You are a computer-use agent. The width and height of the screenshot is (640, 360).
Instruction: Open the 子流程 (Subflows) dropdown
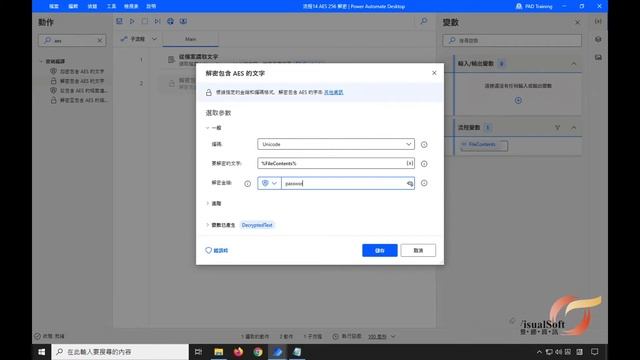[138, 39]
